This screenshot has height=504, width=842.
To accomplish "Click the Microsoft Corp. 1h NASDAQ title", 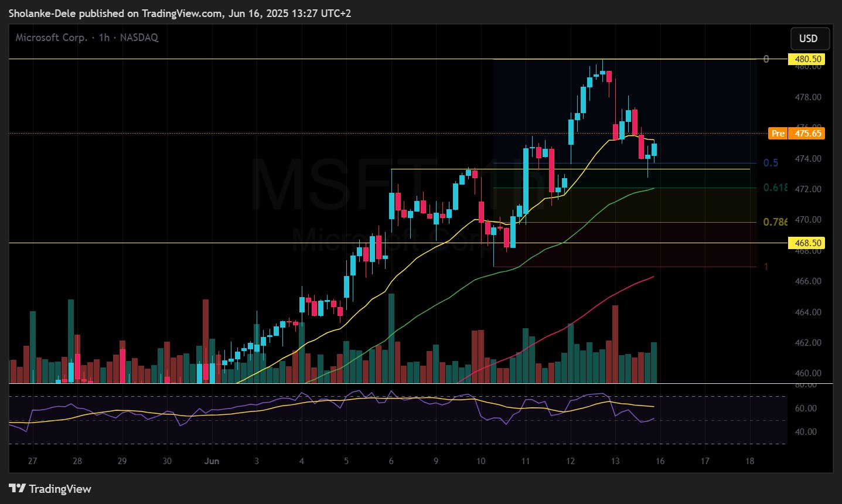I will pyautogui.click(x=87, y=38).
